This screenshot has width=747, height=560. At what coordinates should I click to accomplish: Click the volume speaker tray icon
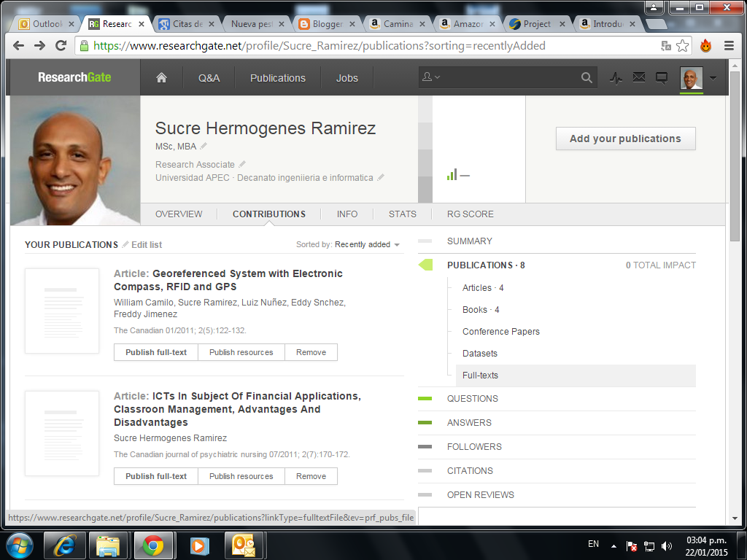click(667, 545)
